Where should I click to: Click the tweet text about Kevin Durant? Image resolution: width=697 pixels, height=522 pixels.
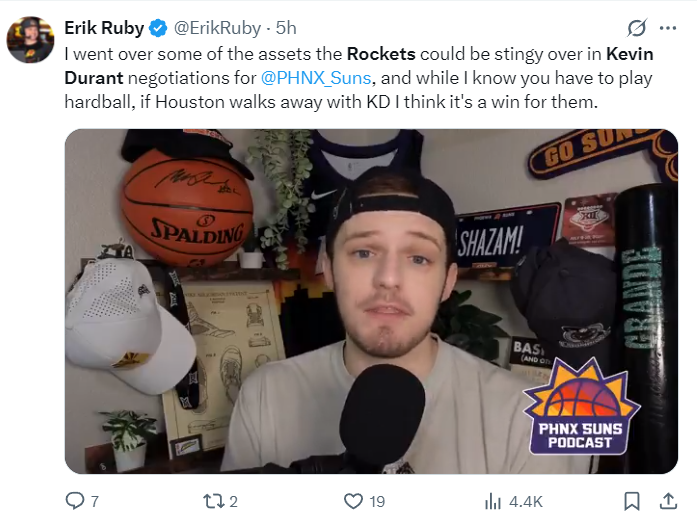359,78
